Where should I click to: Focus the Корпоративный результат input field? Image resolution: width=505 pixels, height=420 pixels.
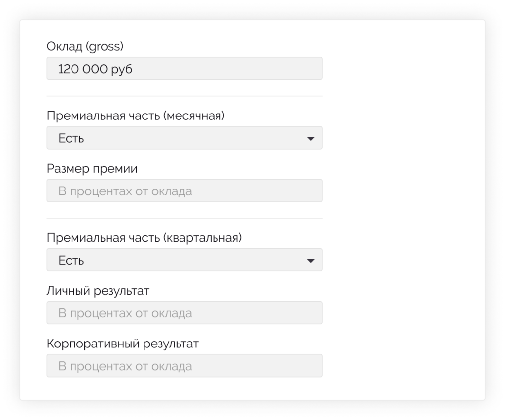tap(184, 366)
